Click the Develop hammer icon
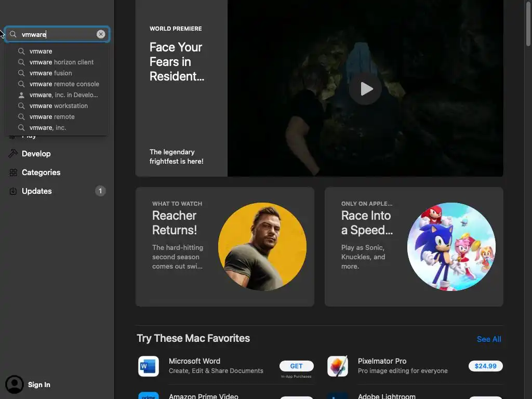532x399 pixels. pos(13,154)
